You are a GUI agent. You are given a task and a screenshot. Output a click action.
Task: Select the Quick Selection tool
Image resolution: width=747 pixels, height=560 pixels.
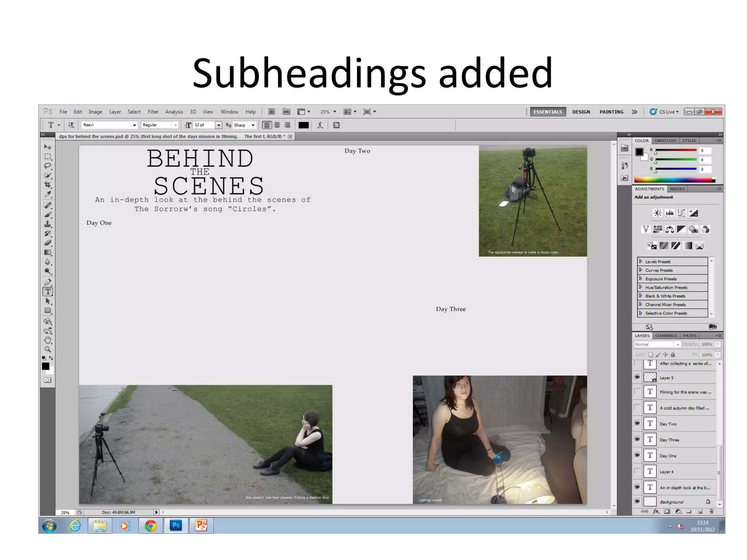tap(48, 175)
